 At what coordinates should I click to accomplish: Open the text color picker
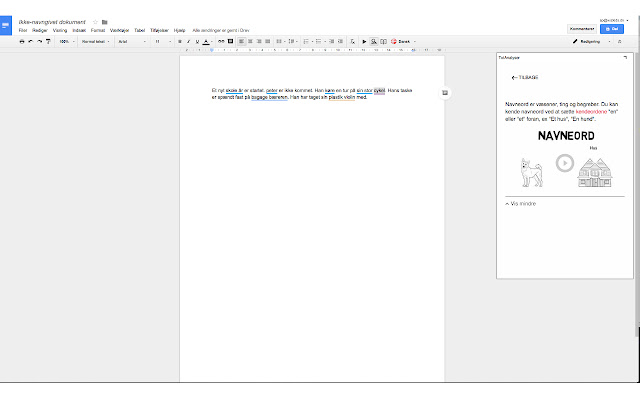(206, 42)
